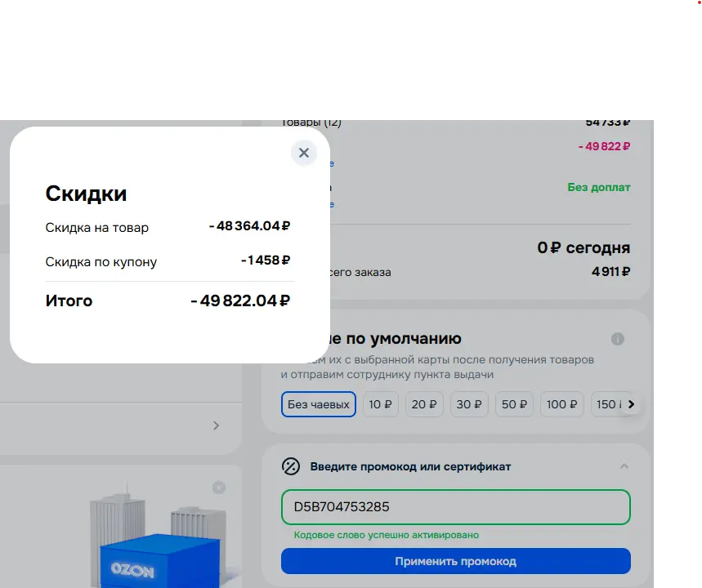Click the -49 822 ₽ discount amount

click(x=604, y=146)
